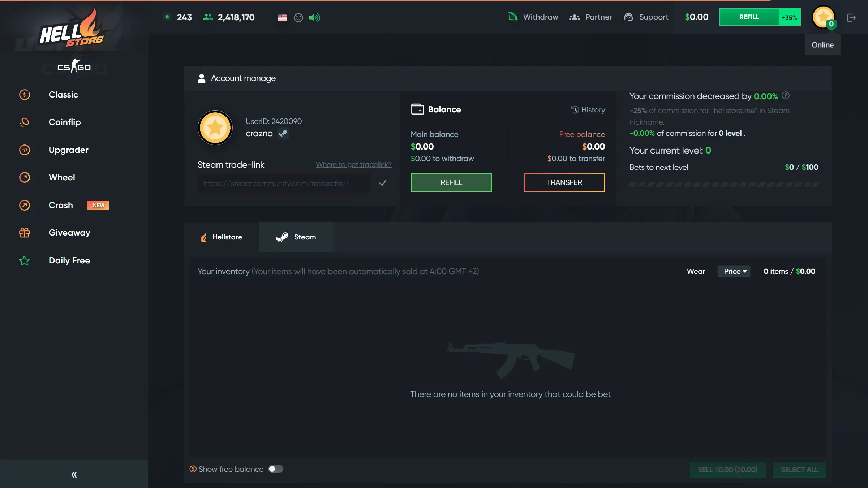The image size is (868, 488).
Task: Open the Giveaway page
Action: pyautogui.click(x=69, y=233)
